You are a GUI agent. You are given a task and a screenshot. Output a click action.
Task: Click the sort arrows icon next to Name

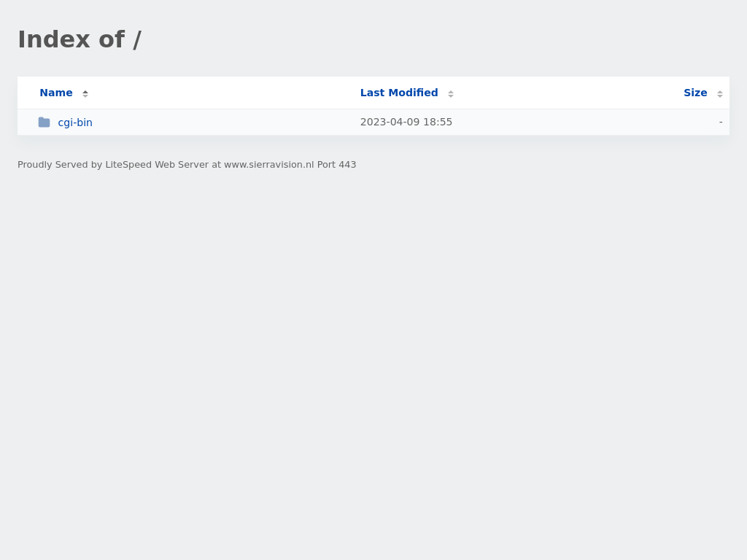click(85, 93)
